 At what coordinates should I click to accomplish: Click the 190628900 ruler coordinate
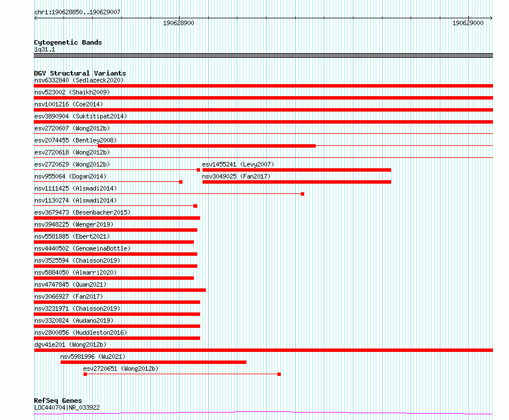tap(178, 23)
